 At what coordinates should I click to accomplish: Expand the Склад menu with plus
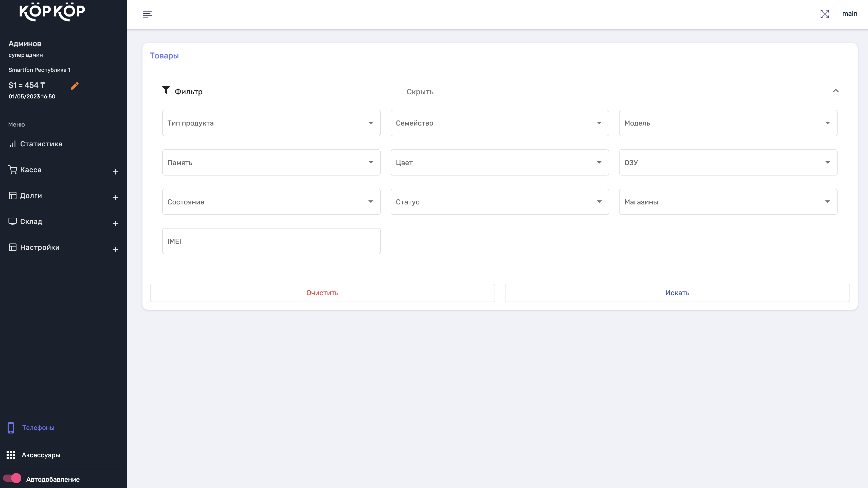click(115, 224)
